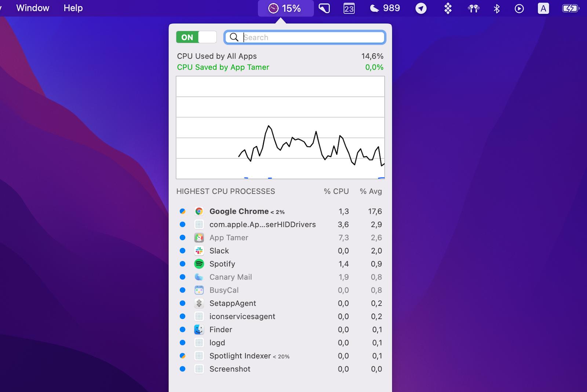Click the Google Chrome app icon
The width and height of the screenshot is (587, 392).
pyautogui.click(x=199, y=211)
